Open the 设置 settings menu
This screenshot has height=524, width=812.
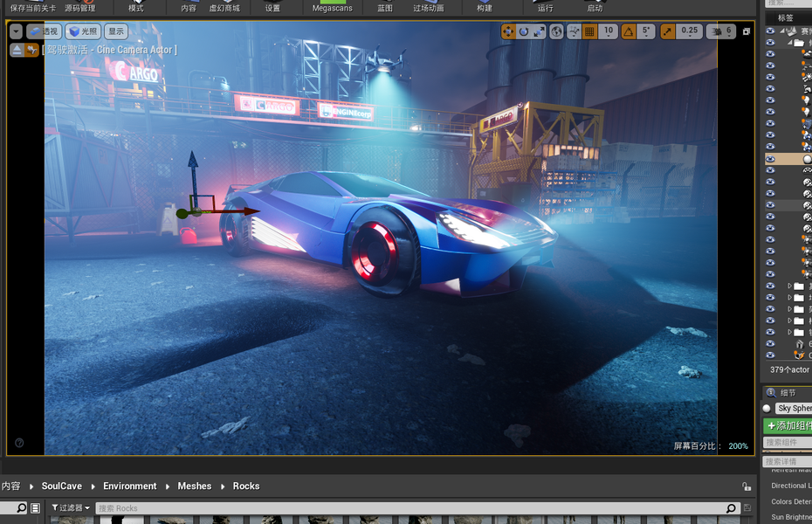(x=273, y=7)
